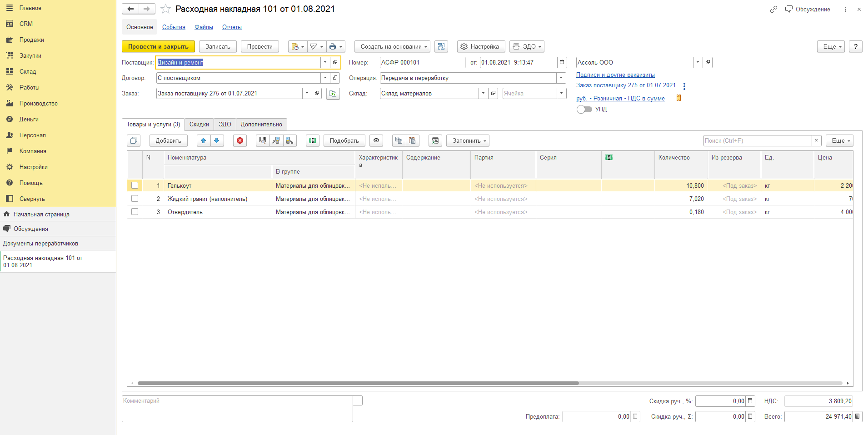Check the box for Гелькоут row
The width and height of the screenshot is (868, 435).
[x=135, y=185]
